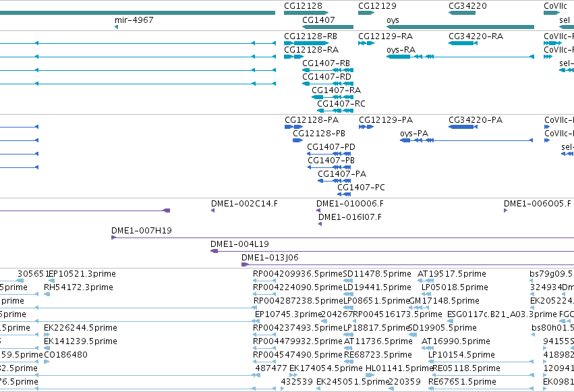Select EST HL01141.5prime

pos(399,368)
